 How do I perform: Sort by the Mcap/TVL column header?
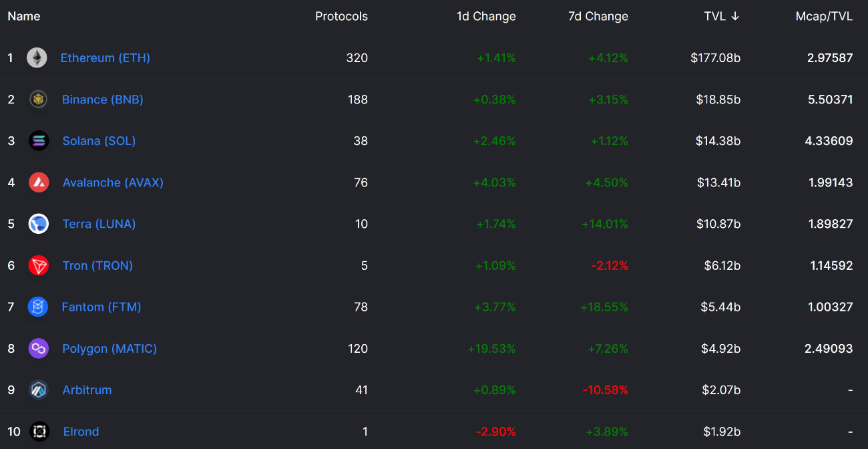pos(824,17)
